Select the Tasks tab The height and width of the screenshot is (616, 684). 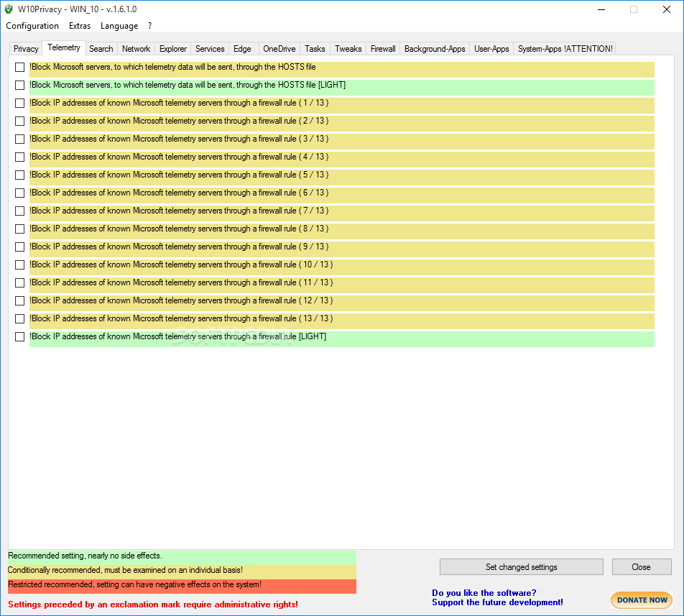click(315, 49)
